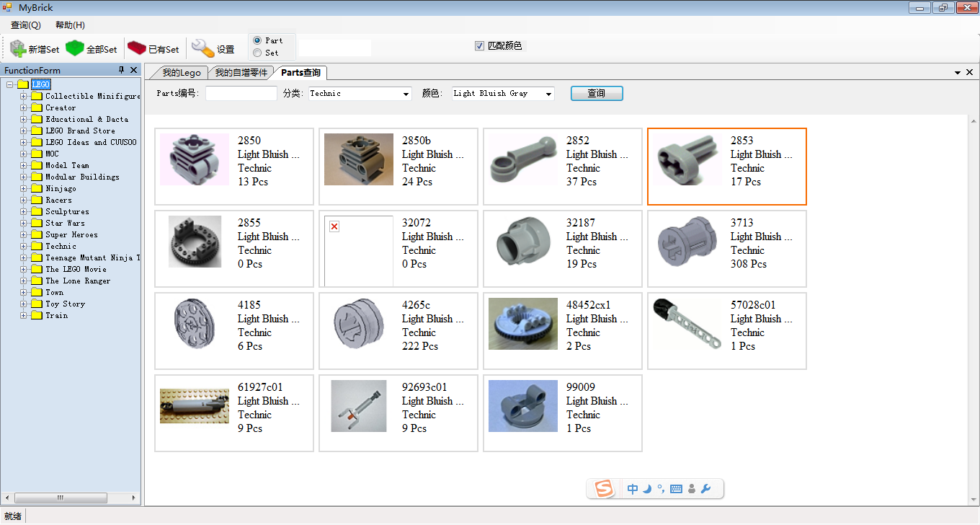The height and width of the screenshot is (525, 980).
Task: Select the Sculptures tree item
Action: 68,211
